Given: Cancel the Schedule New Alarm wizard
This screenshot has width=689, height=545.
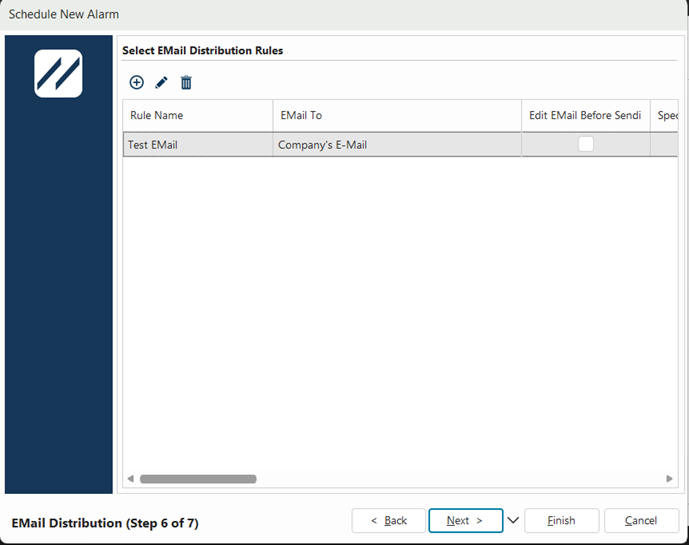Looking at the screenshot, I should (641, 520).
